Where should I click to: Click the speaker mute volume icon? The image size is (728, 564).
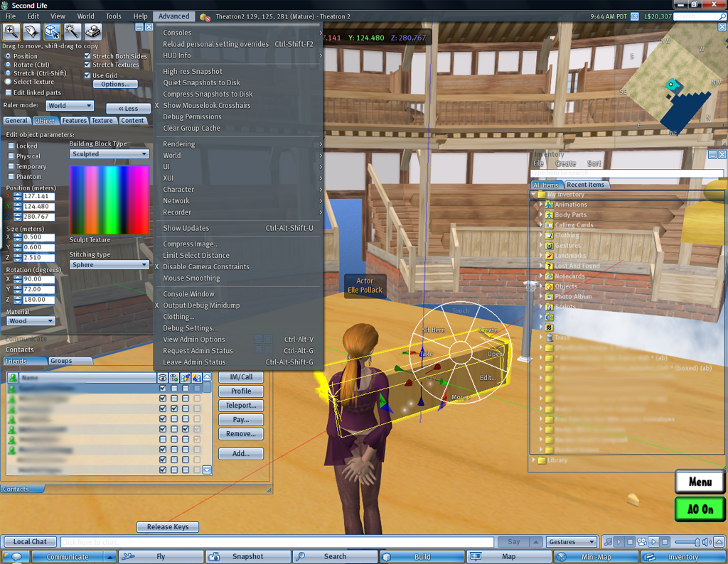(707, 542)
